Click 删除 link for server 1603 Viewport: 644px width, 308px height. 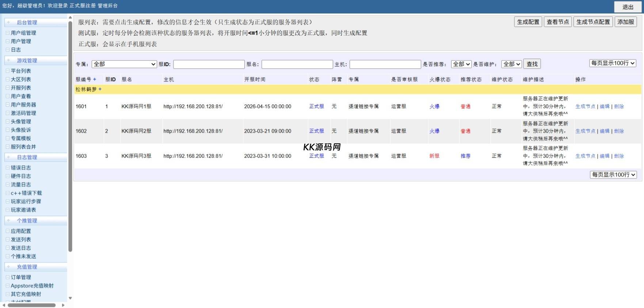(619, 156)
